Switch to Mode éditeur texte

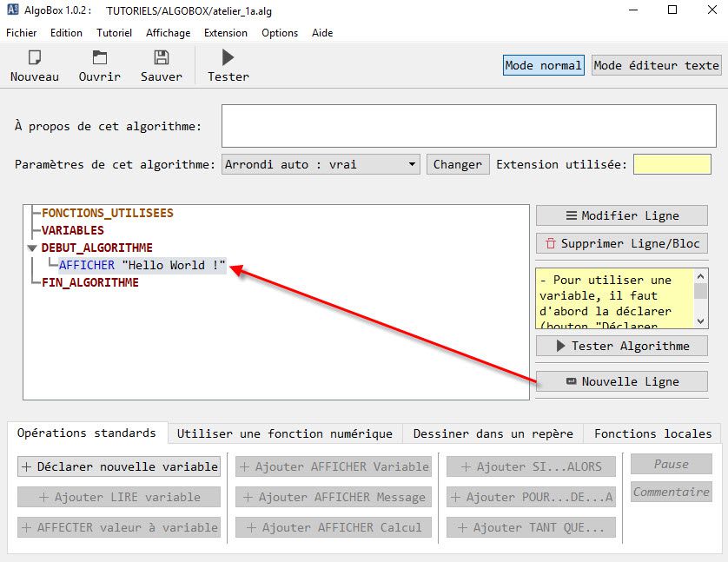[x=656, y=65]
